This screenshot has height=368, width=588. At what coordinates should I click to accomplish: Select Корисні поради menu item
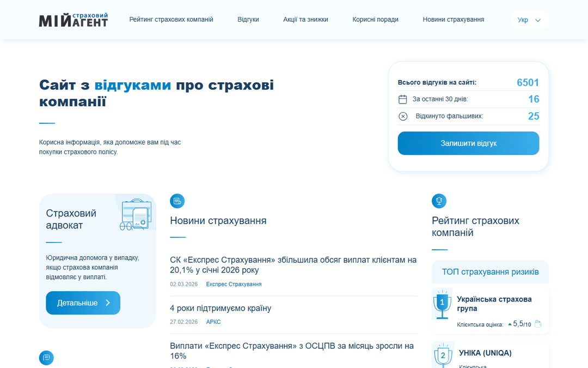pos(375,20)
